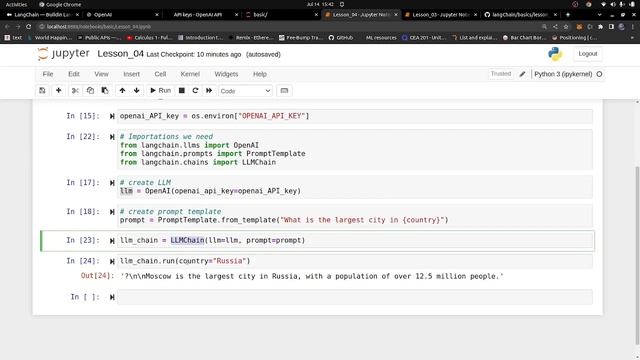Screen dimensions: 640x360
Task: Copy selected cells using the copy icon
Action: click(90, 91)
